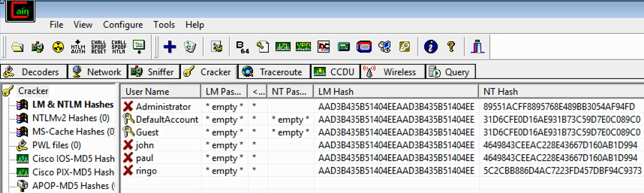This screenshot has height=193, width=644.
Task: Open the Configure menu
Action: pos(123,25)
